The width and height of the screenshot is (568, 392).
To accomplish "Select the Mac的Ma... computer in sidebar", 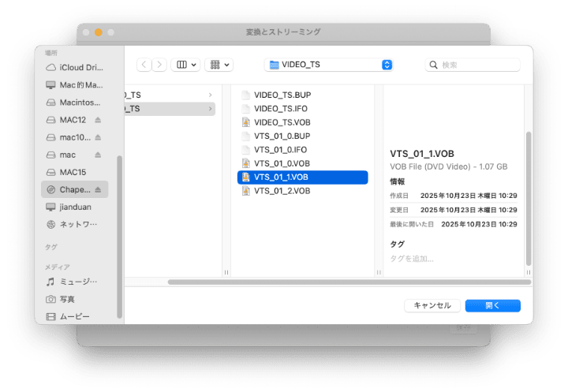I will pyautogui.click(x=75, y=84).
